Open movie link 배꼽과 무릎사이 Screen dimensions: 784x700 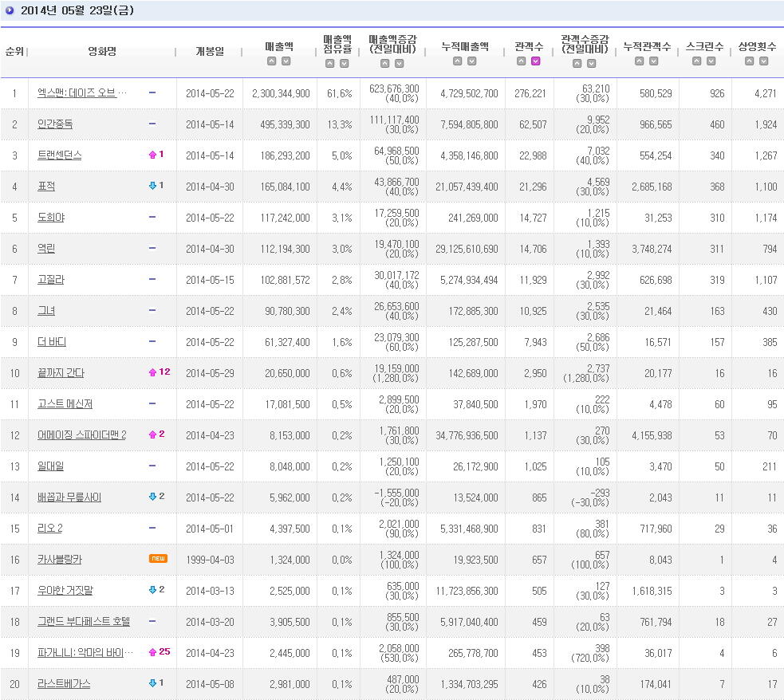pyautogui.click(x=69, y=497)
